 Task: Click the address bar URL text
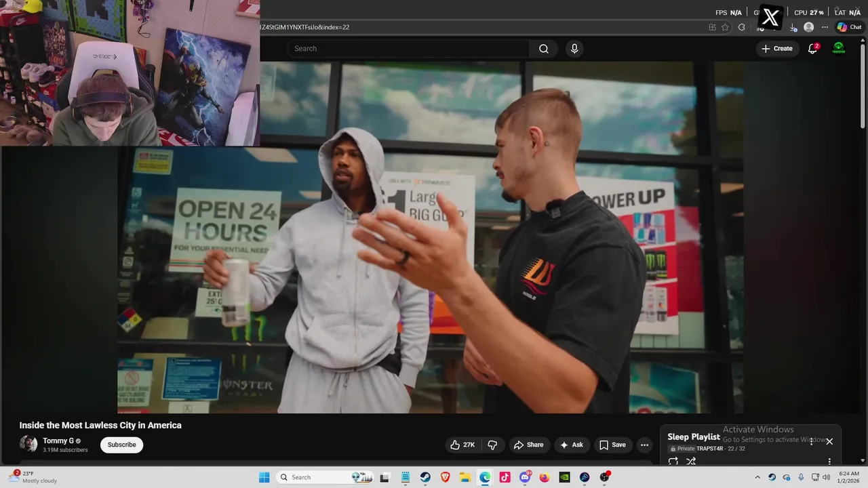point(305,27)
